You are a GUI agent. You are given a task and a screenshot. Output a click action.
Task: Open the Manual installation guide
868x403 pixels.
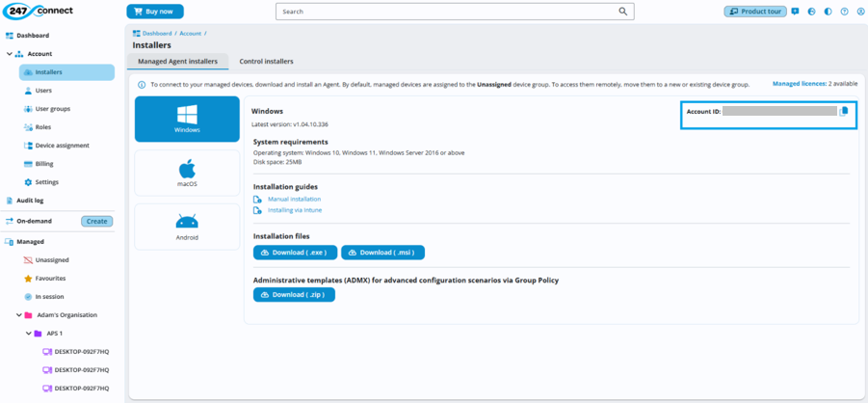pyautogui.click(x=294, y=199)
